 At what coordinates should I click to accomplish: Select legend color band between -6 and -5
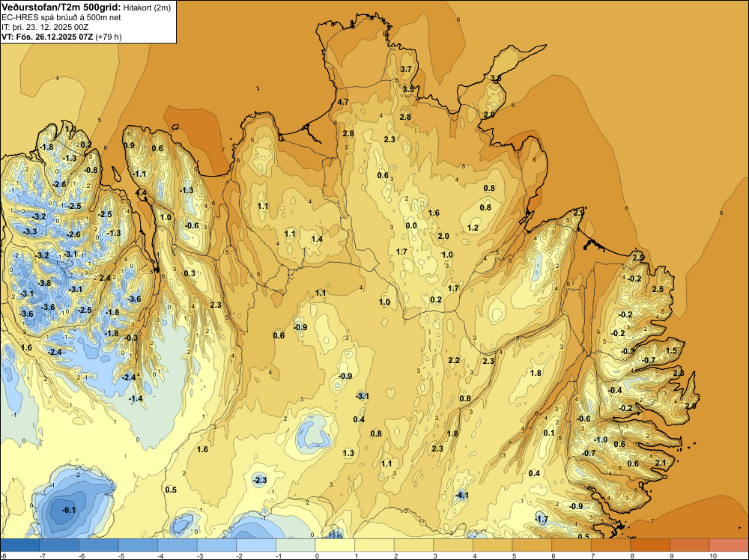(98, 545)
